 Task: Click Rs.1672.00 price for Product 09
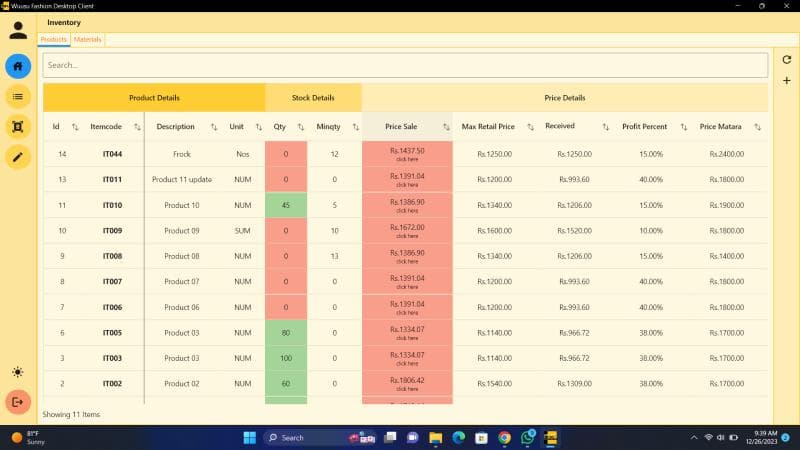pyautogui.click(x=407, y=230)
